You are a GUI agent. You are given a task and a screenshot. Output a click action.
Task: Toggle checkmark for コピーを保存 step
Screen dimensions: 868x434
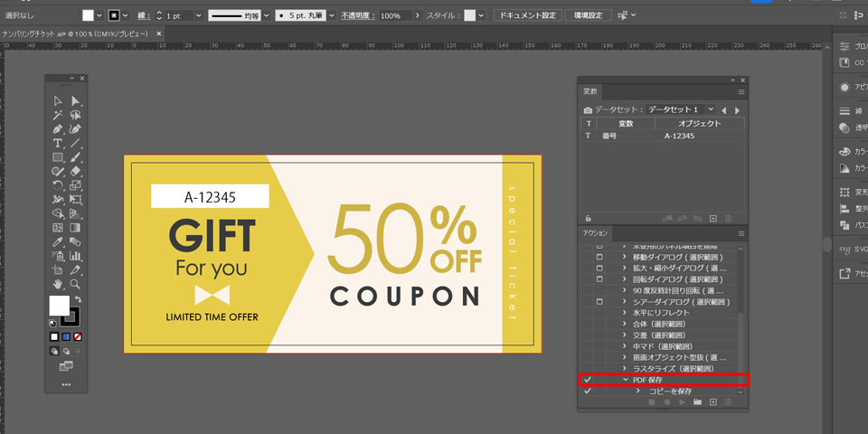(587, 392)
